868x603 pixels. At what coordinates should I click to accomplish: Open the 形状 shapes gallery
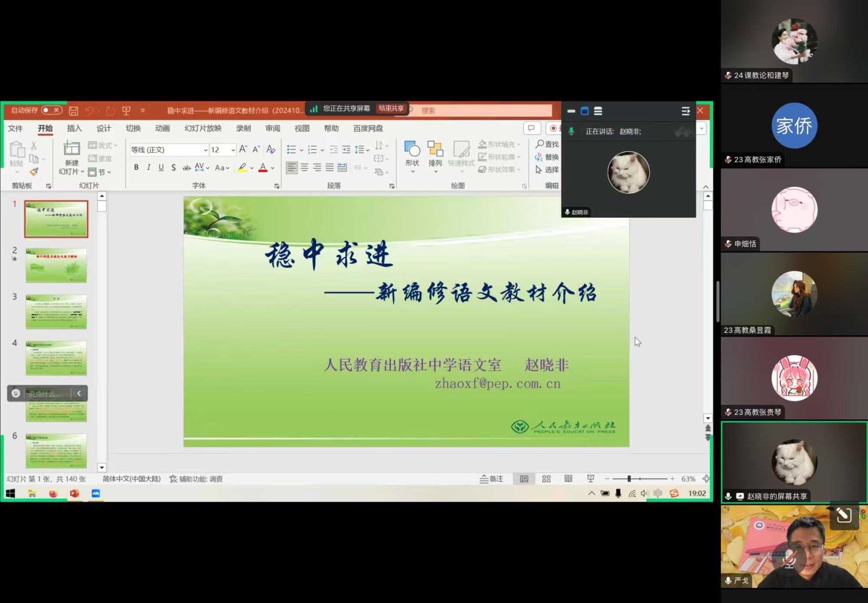tap(412, 157)
